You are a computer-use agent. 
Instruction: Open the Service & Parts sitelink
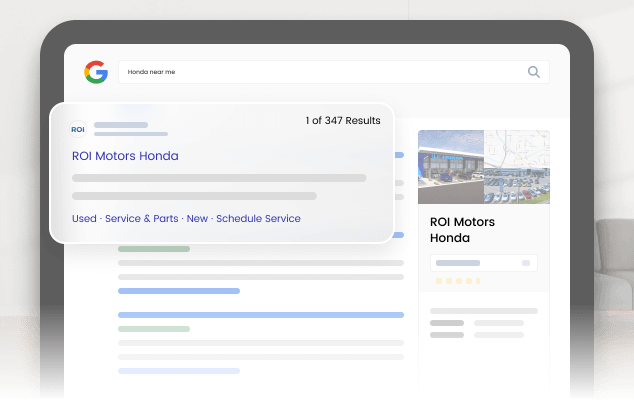pos(142,218)
